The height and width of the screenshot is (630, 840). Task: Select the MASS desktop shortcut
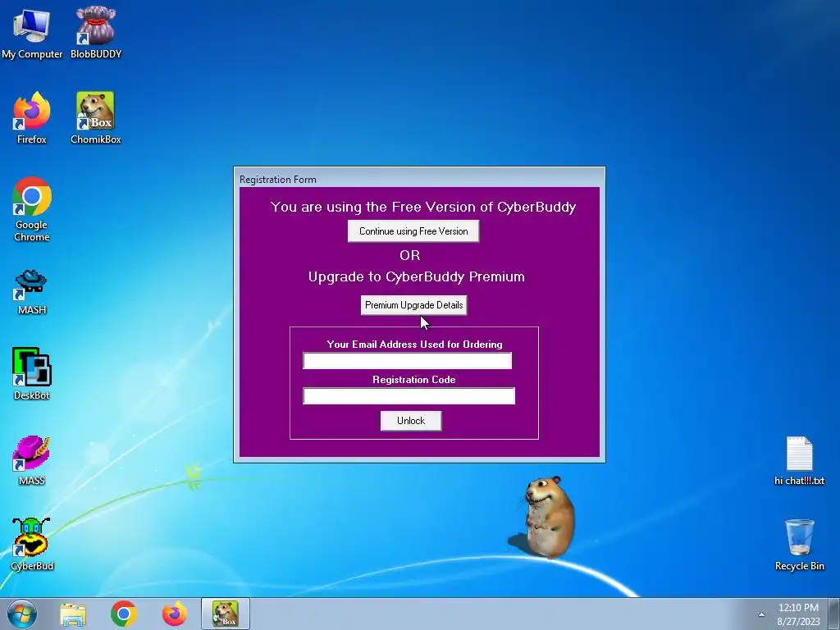(32, 461)
